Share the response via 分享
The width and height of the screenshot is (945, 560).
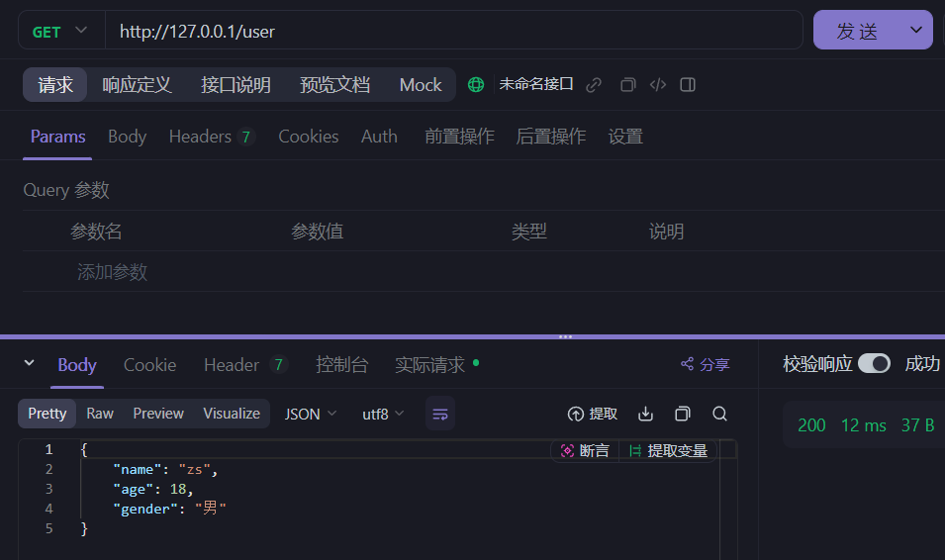706,365
